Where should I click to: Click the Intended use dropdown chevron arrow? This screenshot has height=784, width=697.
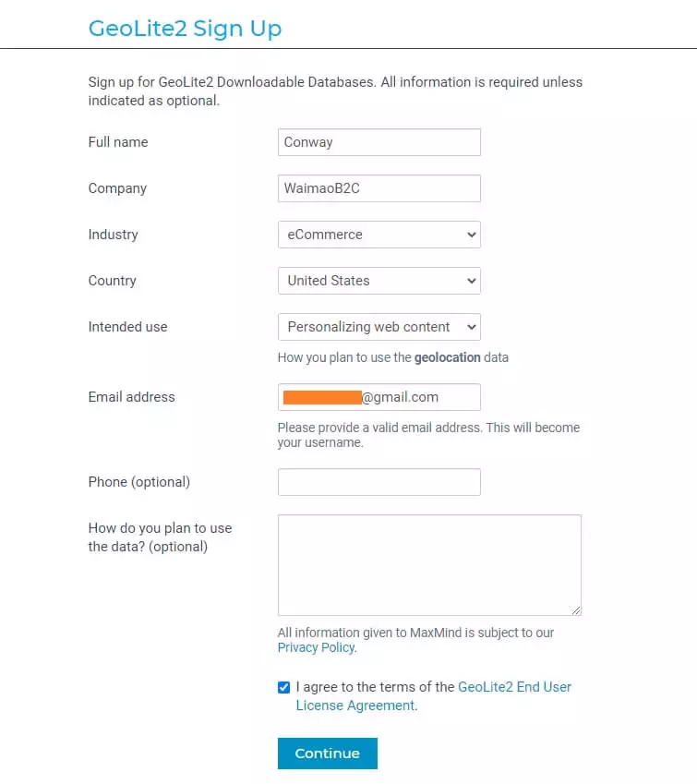[469, 327]
